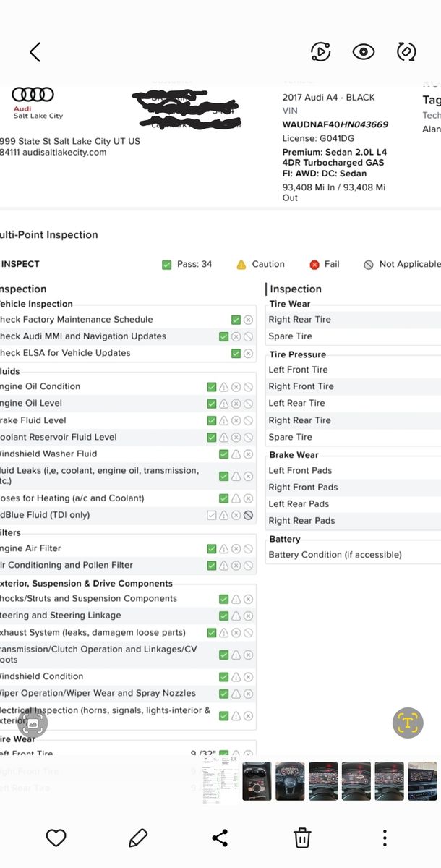The height and width of the screenshot is (868, 441).
Task: Favorite this image with heart icon
Action: [x=56, y=838]
